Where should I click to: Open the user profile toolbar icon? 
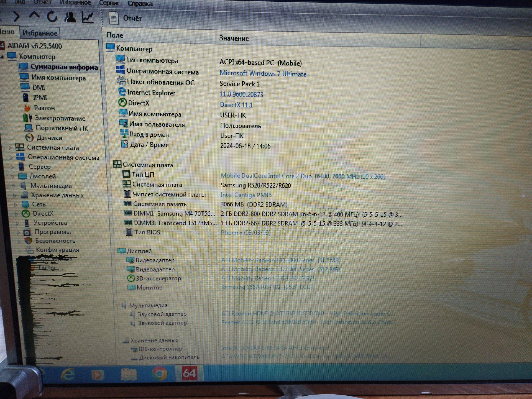pyautogui.click(x=70, y=17)
